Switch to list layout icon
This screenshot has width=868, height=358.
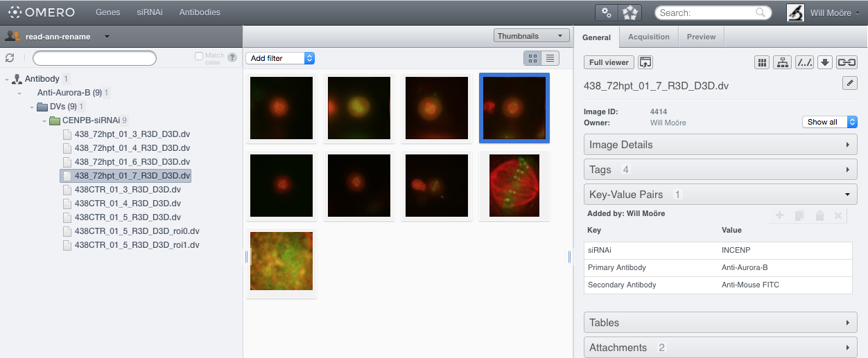coord(550,58)
